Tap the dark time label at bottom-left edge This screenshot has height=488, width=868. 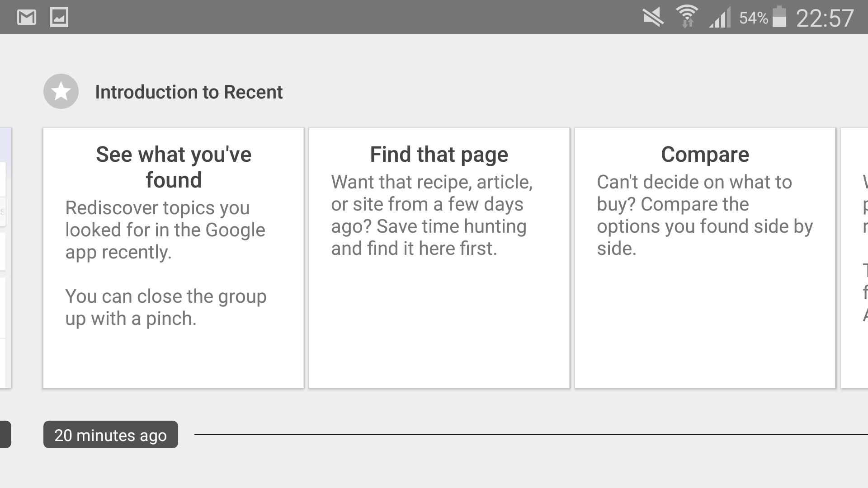coord(5,435)
